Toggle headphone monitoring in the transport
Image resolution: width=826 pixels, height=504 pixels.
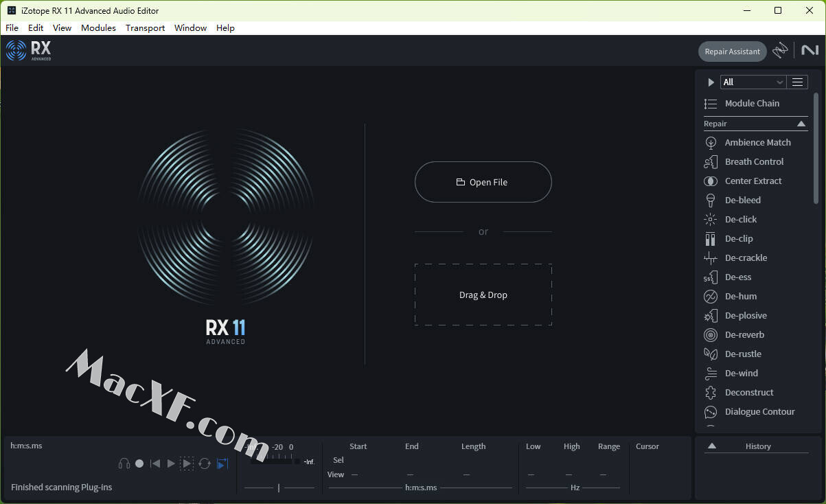coord(124,463)
